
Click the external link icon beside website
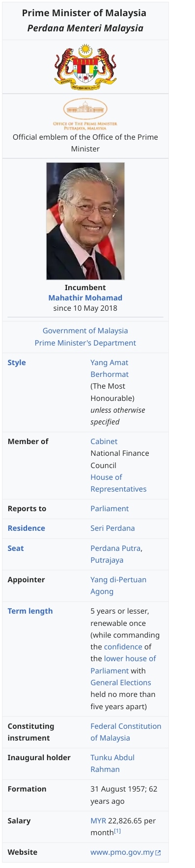158,853
